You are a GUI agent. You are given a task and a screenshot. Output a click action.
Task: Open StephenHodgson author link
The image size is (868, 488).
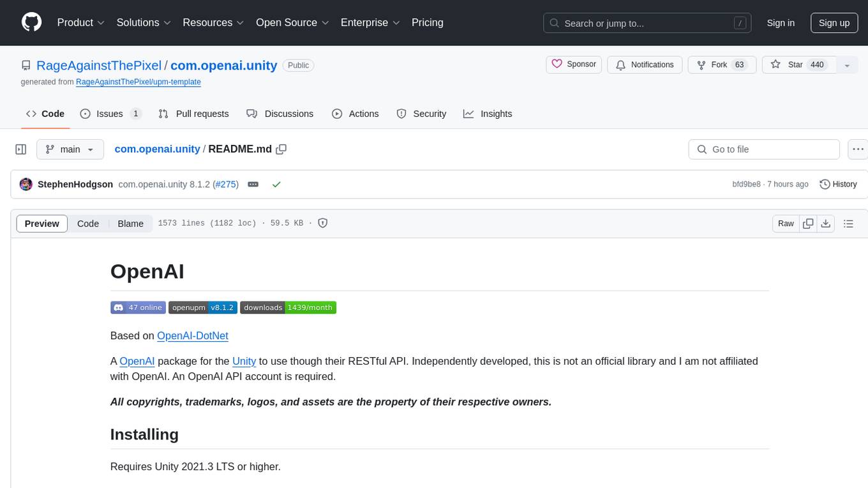(x=75, y=184)
